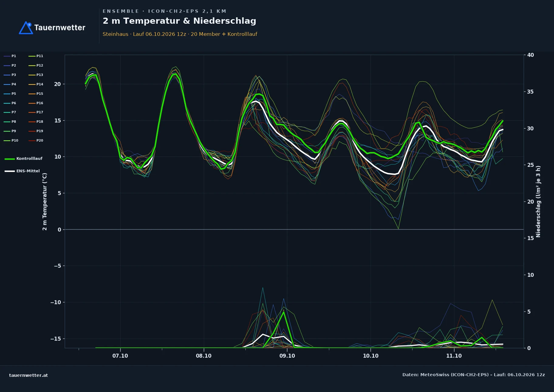The image size is (554, 392).
Task: Click the ENS-Mittel legend entry
Action: coord(22,171)
